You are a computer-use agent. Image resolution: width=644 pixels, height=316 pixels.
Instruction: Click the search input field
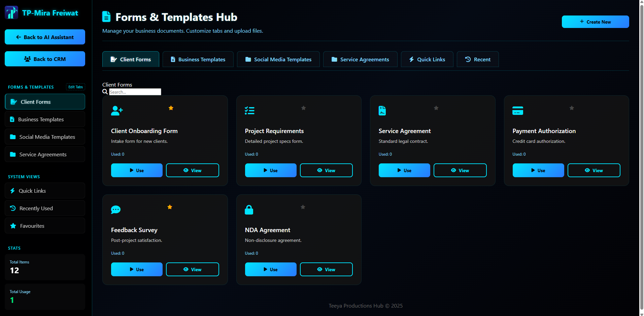click(x=135, y=92)
